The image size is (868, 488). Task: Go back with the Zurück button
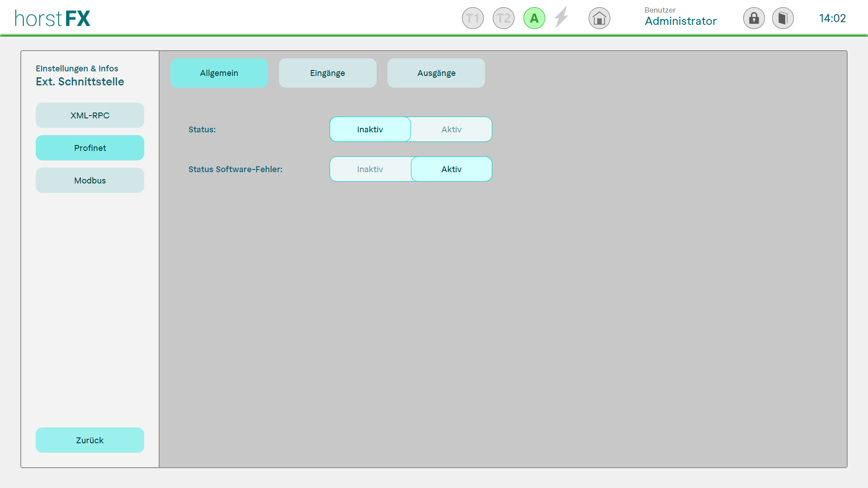point(90,441)
